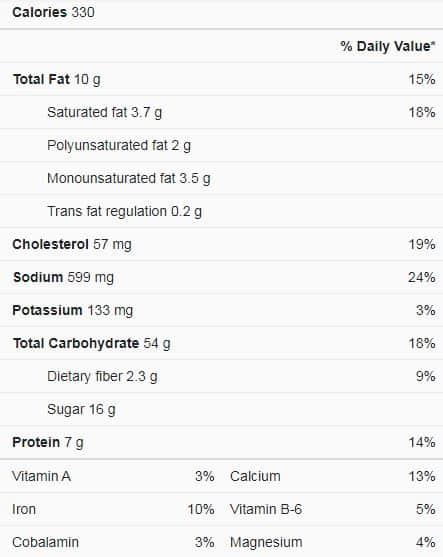
Task: Click the Iron label
Action: point(24,509)
